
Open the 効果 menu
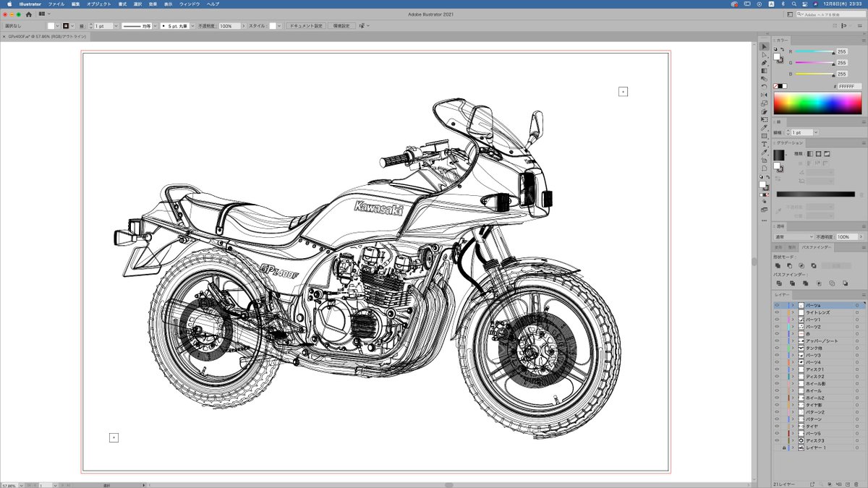pyautogui.click(x=153, y=4)
